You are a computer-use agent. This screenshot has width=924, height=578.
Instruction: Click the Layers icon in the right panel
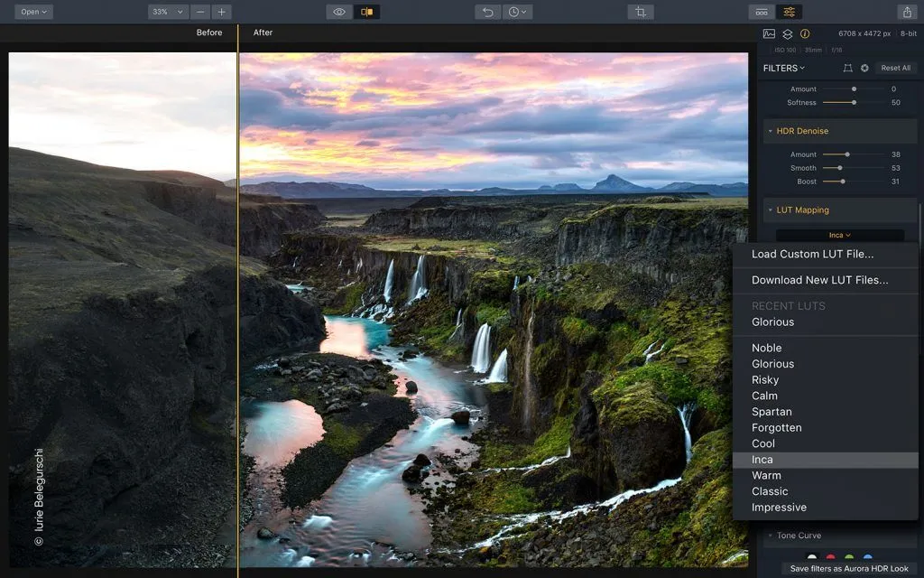[787, 33]
